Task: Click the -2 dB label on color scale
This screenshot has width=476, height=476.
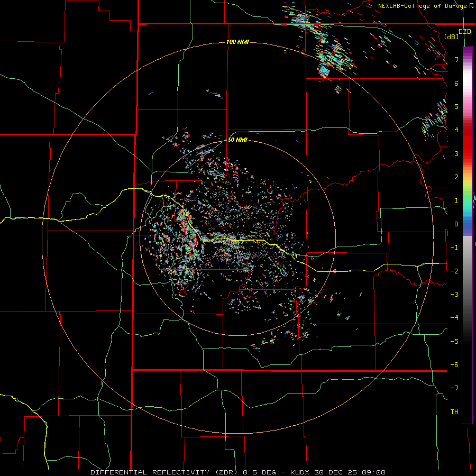Action: pos(454,271)
